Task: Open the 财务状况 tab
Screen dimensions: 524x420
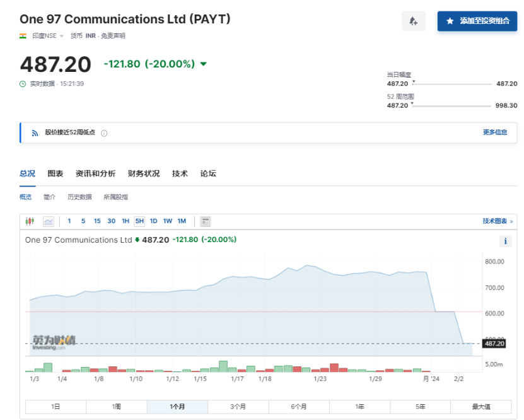Action: (x=144, y=174)
